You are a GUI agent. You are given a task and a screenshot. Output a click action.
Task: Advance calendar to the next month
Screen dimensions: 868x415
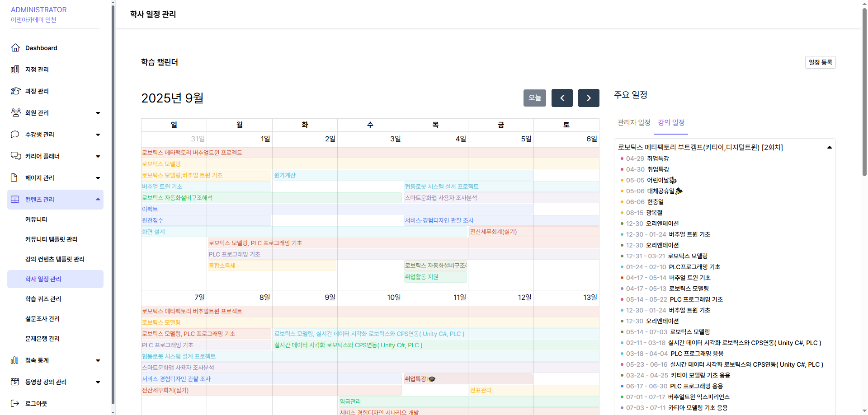(589, 98)
